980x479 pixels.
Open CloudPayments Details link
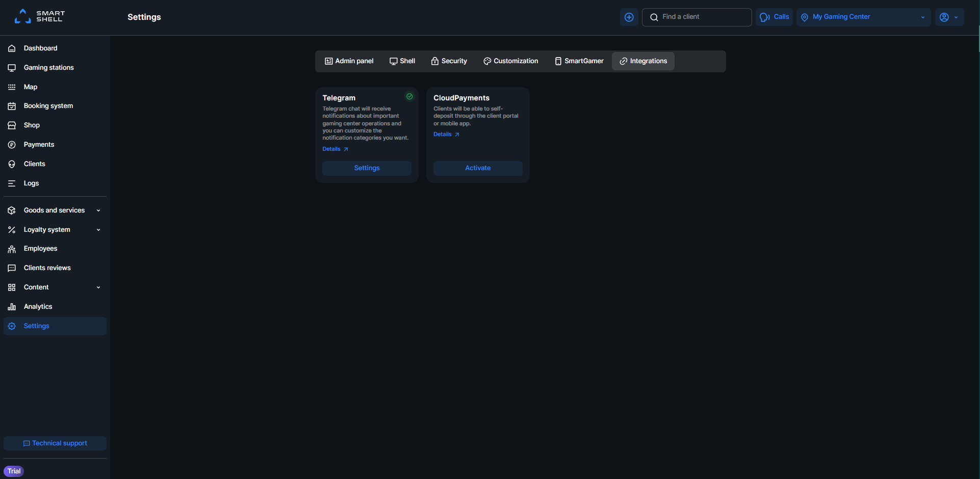pos(446,135)
